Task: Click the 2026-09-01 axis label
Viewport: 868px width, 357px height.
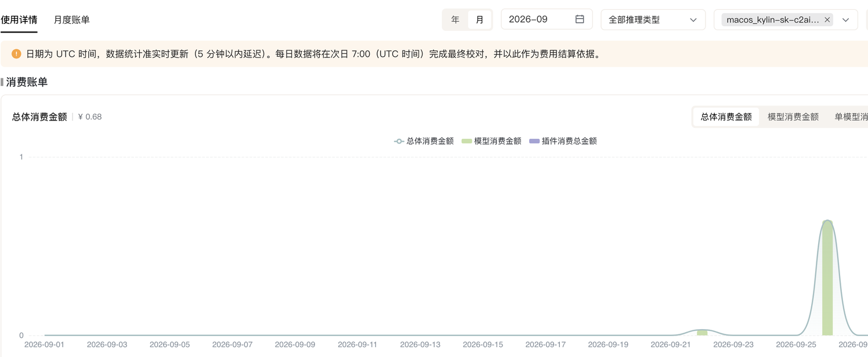Action: 45,344
